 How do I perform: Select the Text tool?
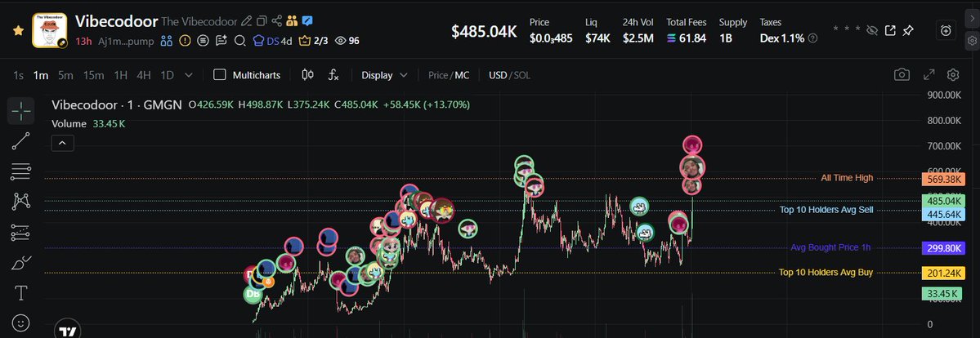(21, 292)
